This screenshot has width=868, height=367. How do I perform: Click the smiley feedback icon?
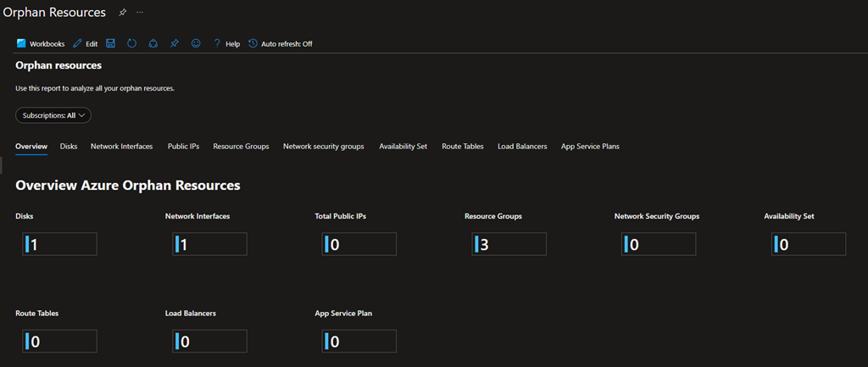[x=196, y=43]
